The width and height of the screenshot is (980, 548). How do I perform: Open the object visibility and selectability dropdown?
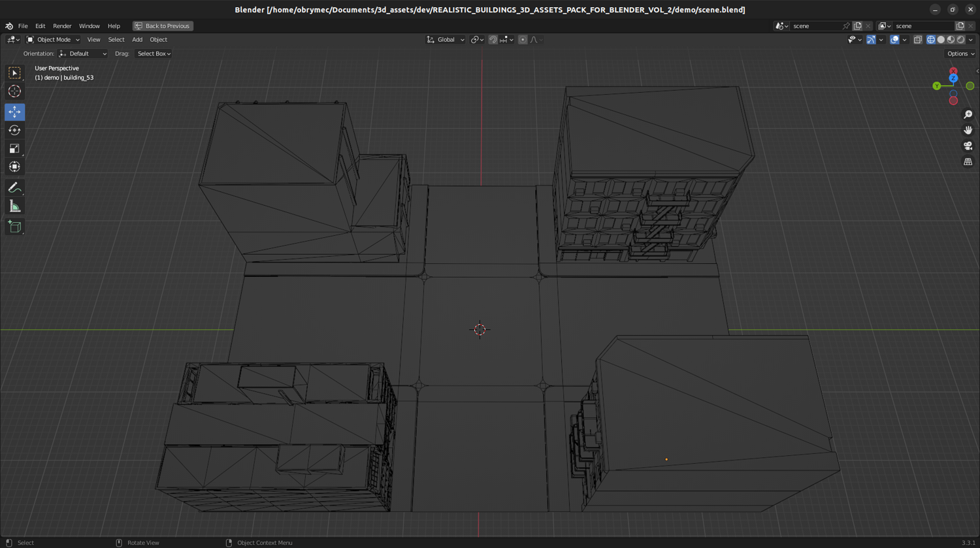[855, 40]
